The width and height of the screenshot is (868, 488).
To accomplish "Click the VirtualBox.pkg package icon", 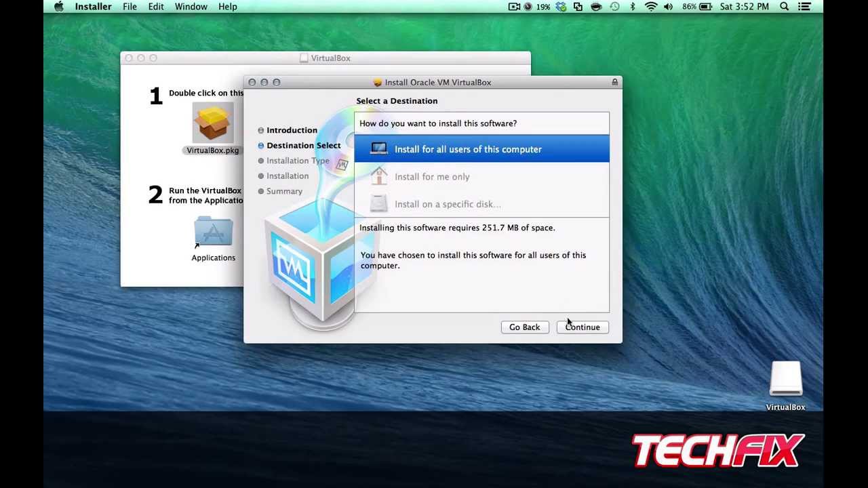I will click(213, 123).
